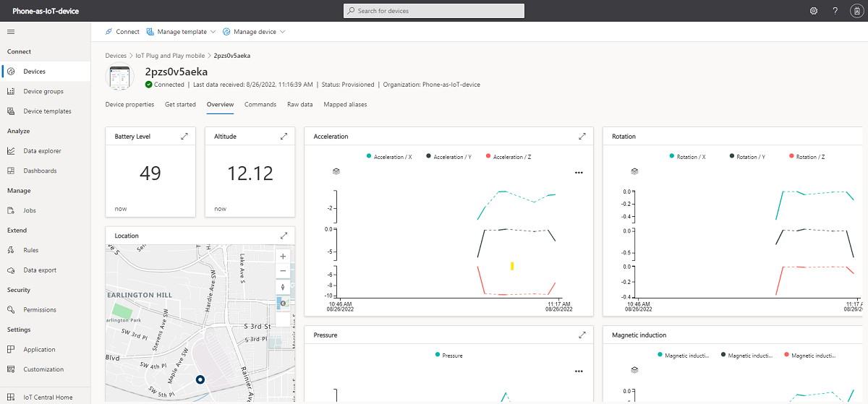Click the Battery Level value 49
Screen dimensions: 868x404
pos(150,173)
